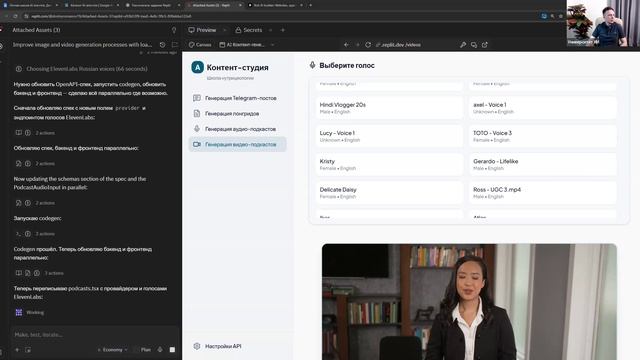Click the chat title 'Improve image and video generation'

coord(82,44)
